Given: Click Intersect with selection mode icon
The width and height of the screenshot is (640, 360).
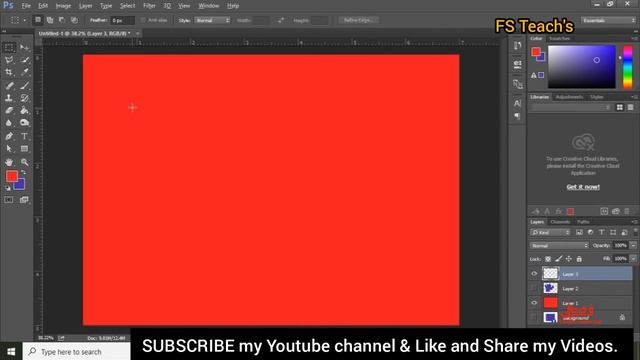Looking at the screenshot, I should [74, 20].
